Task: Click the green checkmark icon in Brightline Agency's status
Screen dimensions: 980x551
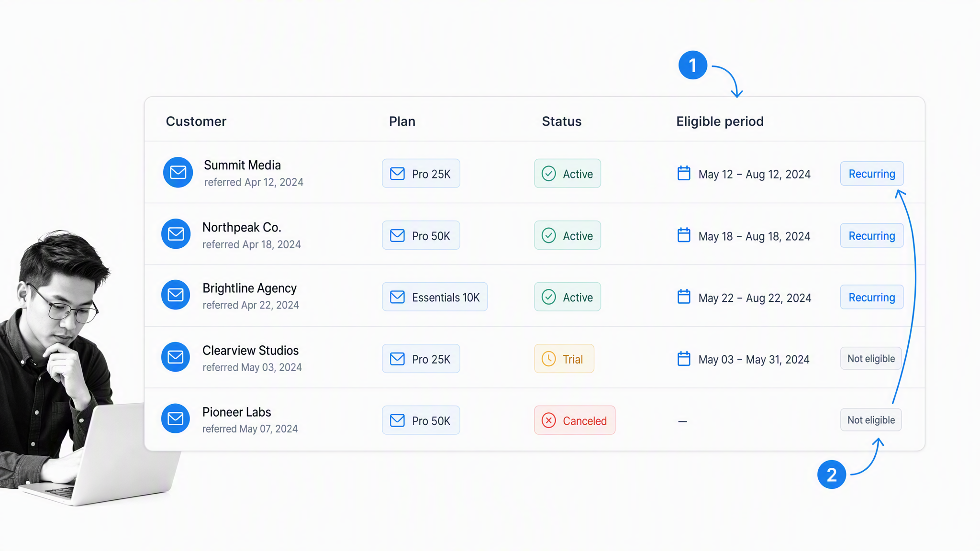Action: click(x=549, y=297)
